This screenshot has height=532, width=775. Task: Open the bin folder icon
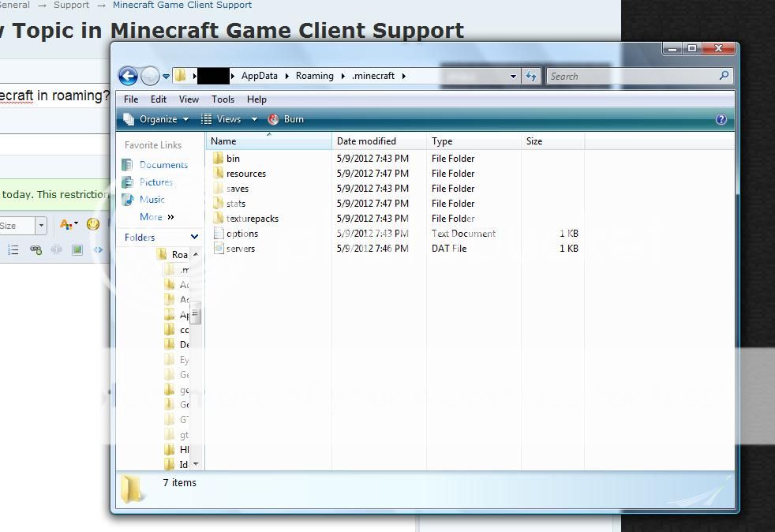pyautogui.click(x=219, y=159)
